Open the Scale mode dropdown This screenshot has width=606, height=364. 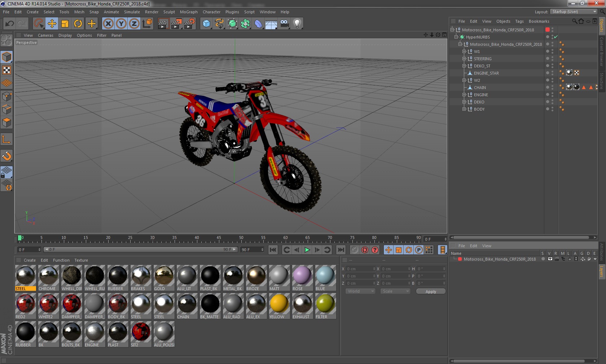pos(395,291)
